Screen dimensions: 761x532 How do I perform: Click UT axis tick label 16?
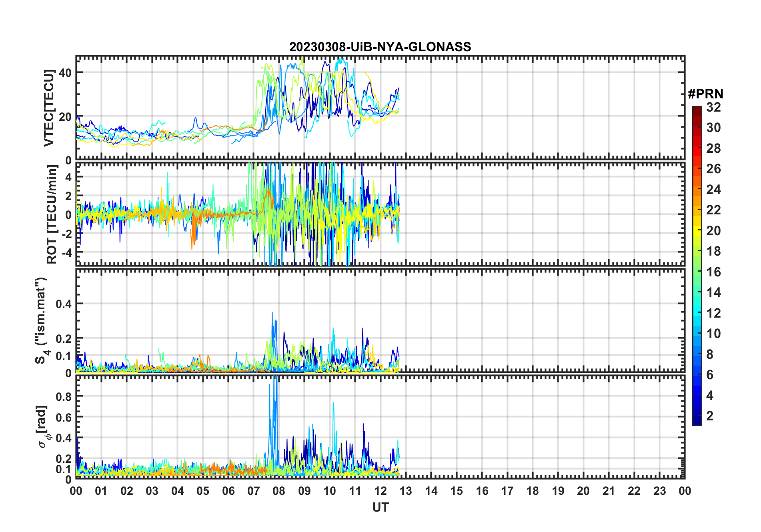coord(482,491)
